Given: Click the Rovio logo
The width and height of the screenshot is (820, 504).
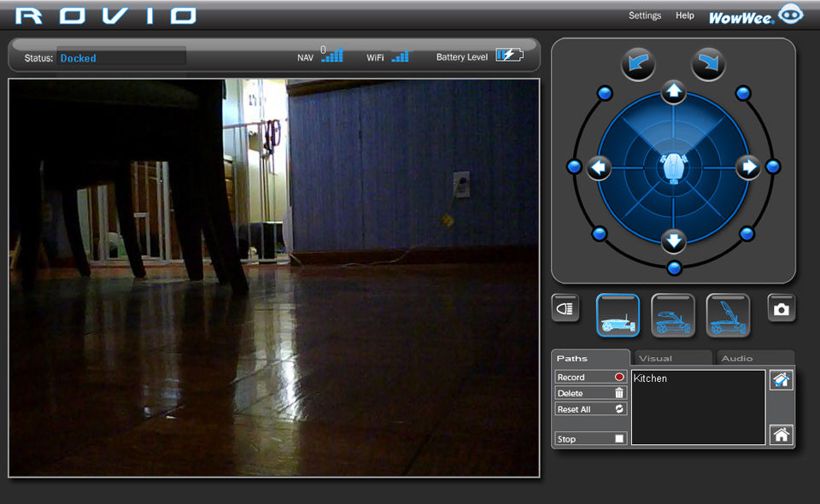Looking at the screenshot, I should click(x=106, y=15).
